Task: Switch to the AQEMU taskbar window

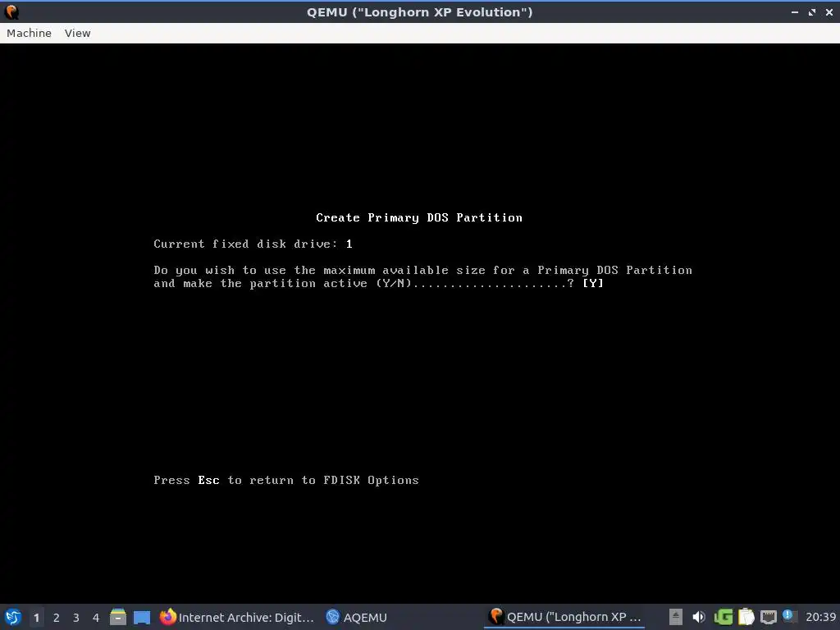Action: [x=356, y=617]
